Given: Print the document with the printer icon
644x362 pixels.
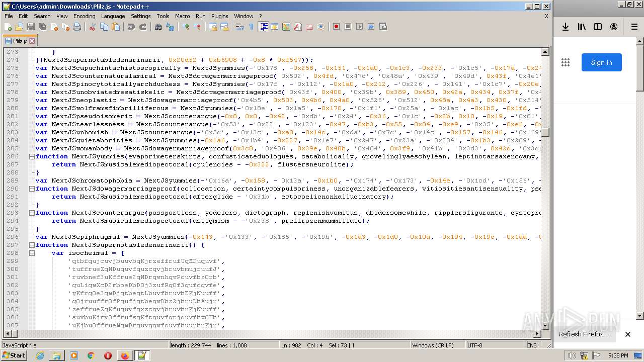Looking at the screenshot, I should [x=77, y=27].
